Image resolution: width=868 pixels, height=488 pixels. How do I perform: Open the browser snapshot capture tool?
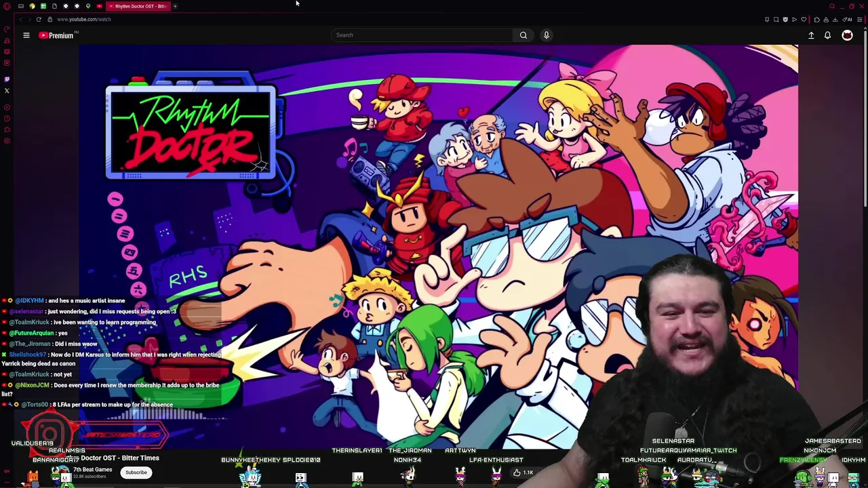pos(776,20)
